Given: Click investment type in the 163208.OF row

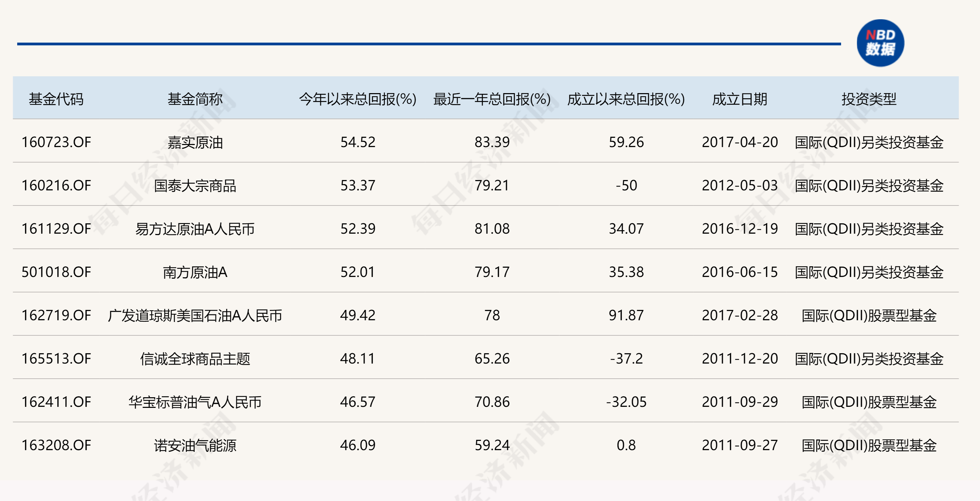Looking at the screenshot, I should [x=869, y=445].
